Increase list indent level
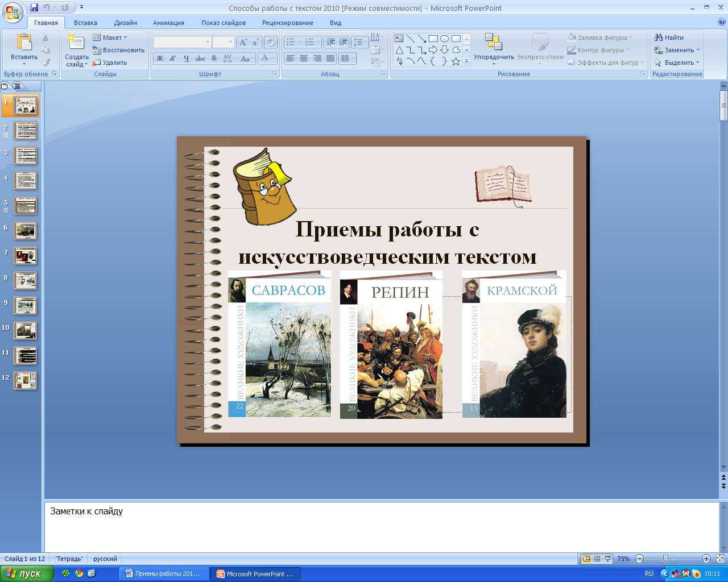 (344, 42)
